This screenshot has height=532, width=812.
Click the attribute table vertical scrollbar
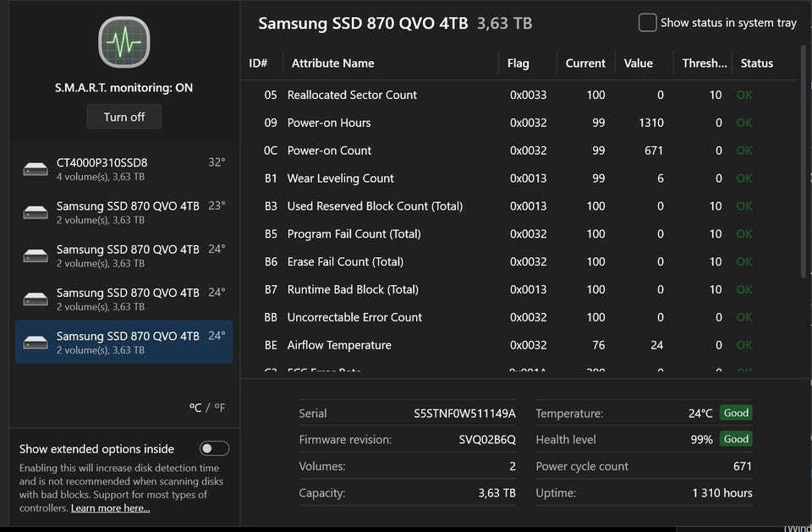pyautogui.click(x=803, y=161)
